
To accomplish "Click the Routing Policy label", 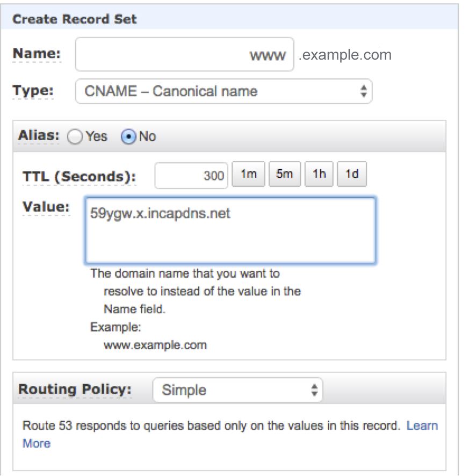I will tap(75, 390).
